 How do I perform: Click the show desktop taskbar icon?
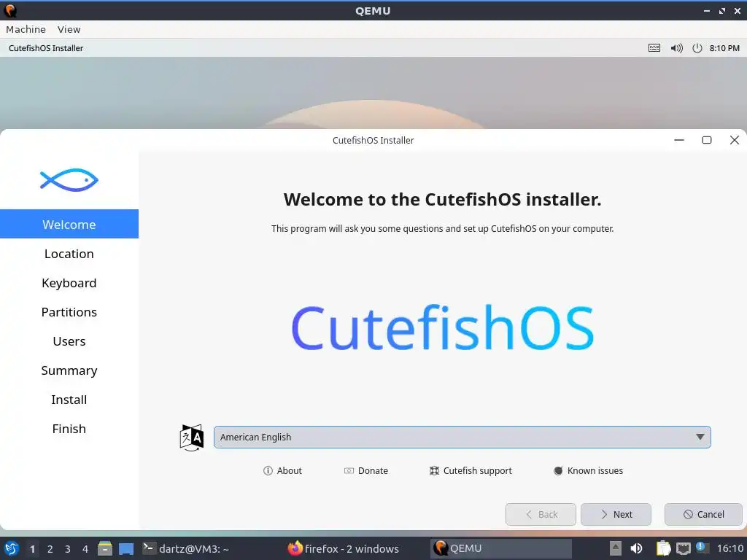pyautogui.click(x=126, y=548)
